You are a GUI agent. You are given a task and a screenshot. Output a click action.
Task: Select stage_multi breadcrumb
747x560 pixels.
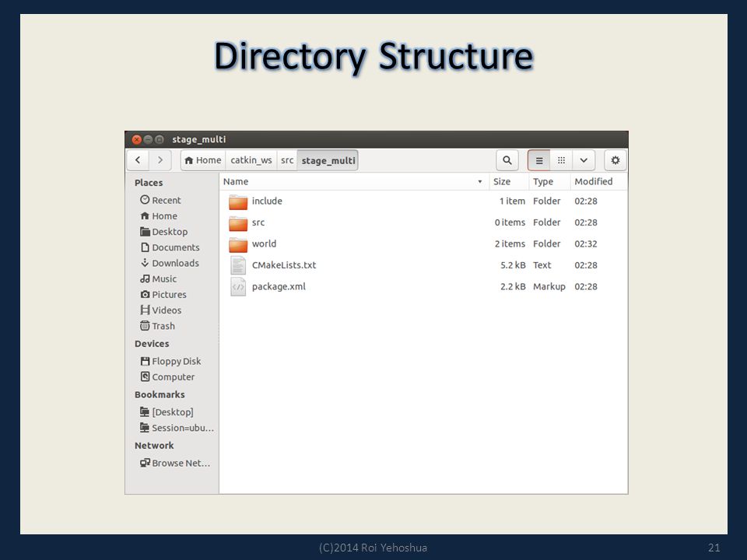328,160
